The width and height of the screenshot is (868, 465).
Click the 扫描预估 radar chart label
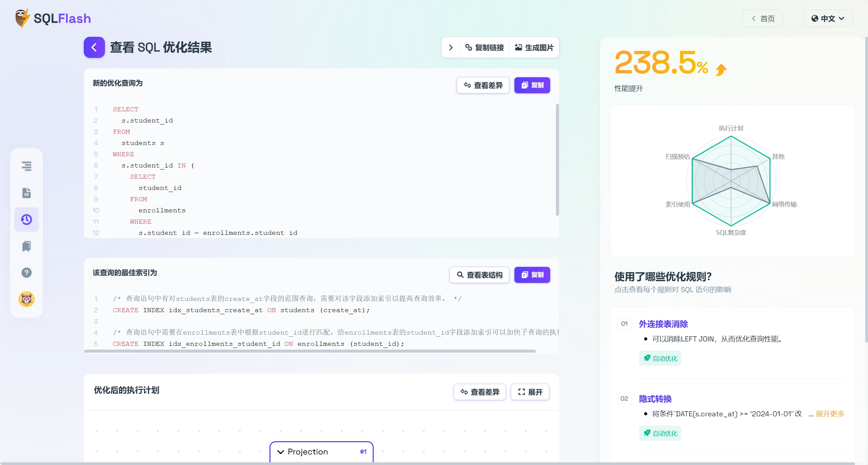coord(678,157)
